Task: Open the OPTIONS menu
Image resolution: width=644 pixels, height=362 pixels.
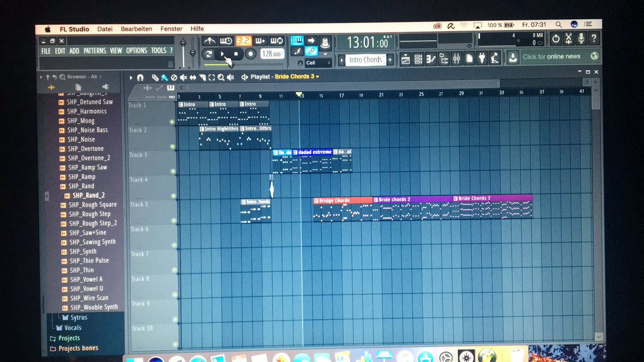Action: pos(136,50)
